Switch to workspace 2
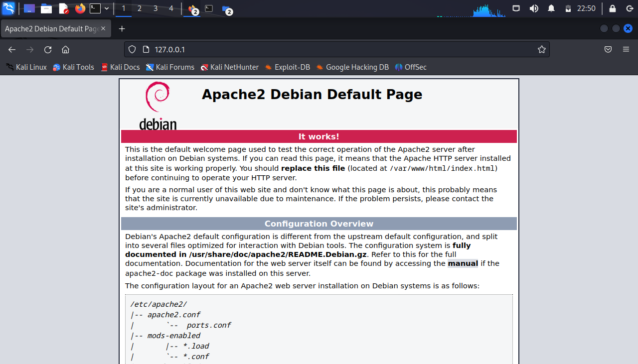638x364 pixels. point(140,8)
